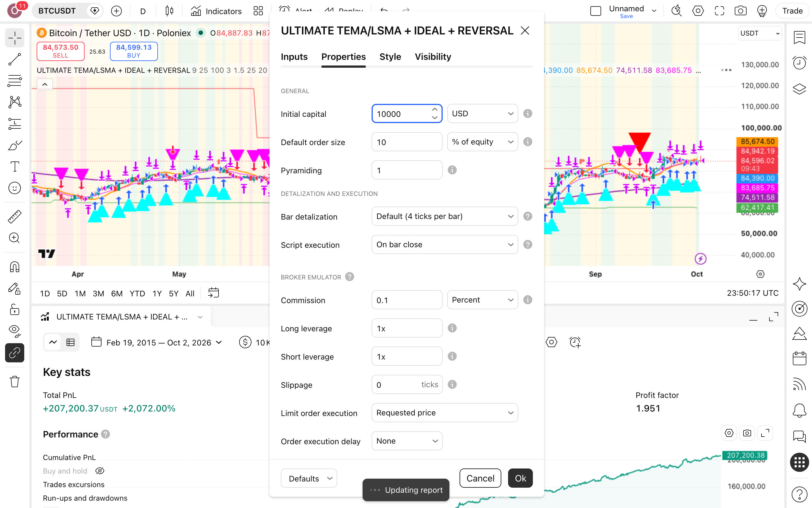This screenshot has width=812, height=508.
Task: Click the Ok button
Action: pyautogui.click(x=520, y=478)
